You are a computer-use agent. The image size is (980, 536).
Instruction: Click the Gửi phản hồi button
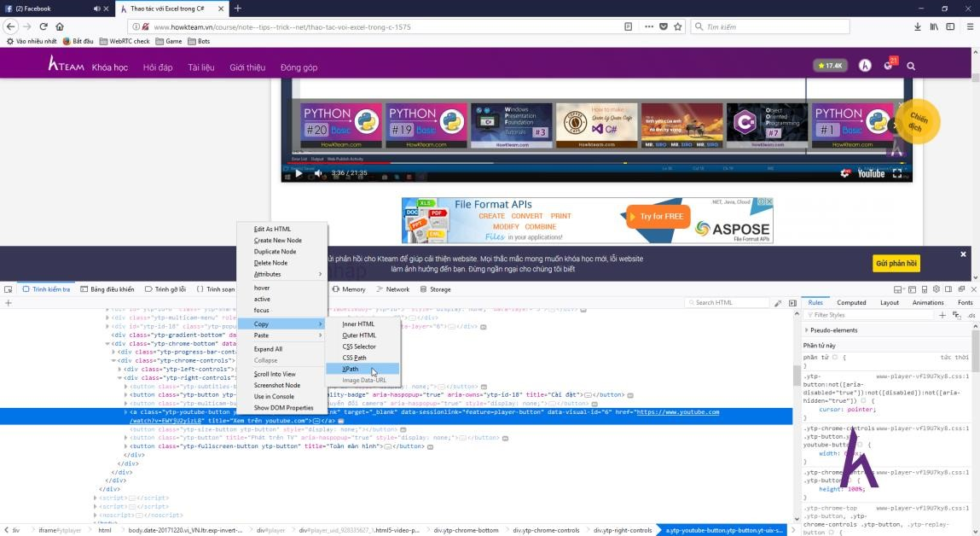pos(896,264)
